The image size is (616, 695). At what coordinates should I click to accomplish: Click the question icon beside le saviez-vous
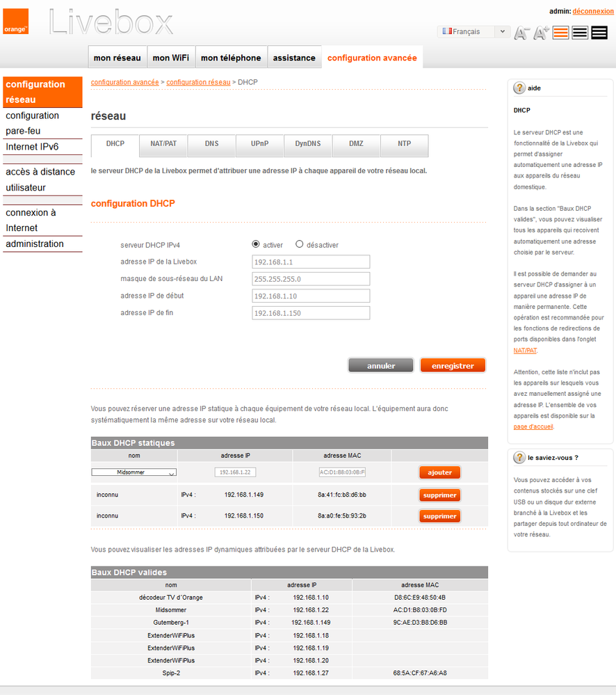519,457
